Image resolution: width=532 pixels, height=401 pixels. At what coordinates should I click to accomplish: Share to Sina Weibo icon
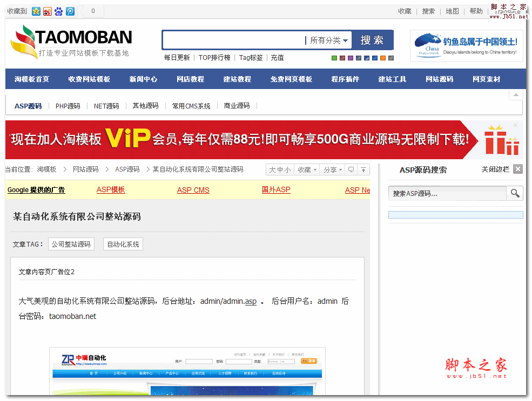(48, 11)
